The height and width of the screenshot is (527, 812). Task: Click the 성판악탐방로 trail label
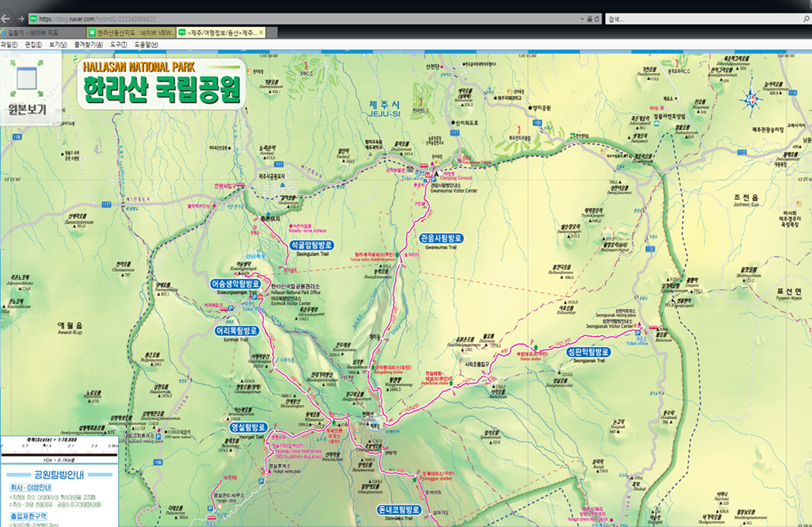pyautogui.click(x=588, y=352)
